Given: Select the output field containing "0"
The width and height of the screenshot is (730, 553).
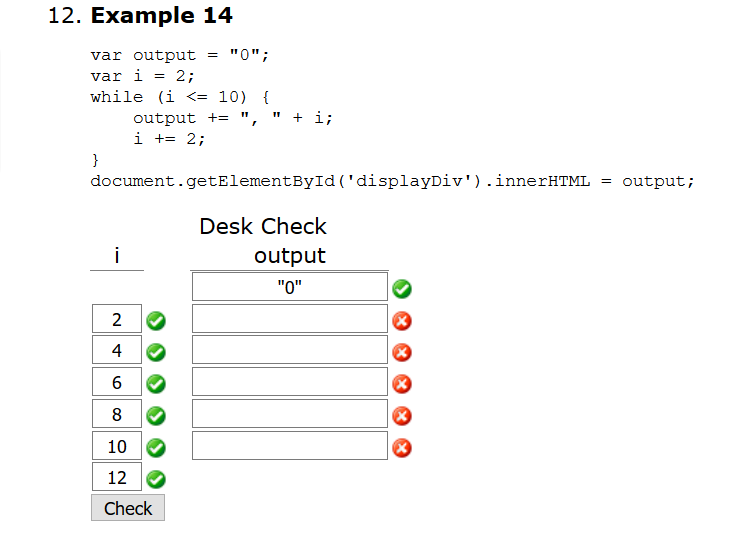Looking at the screenshot, I should (x=290, y=287).
